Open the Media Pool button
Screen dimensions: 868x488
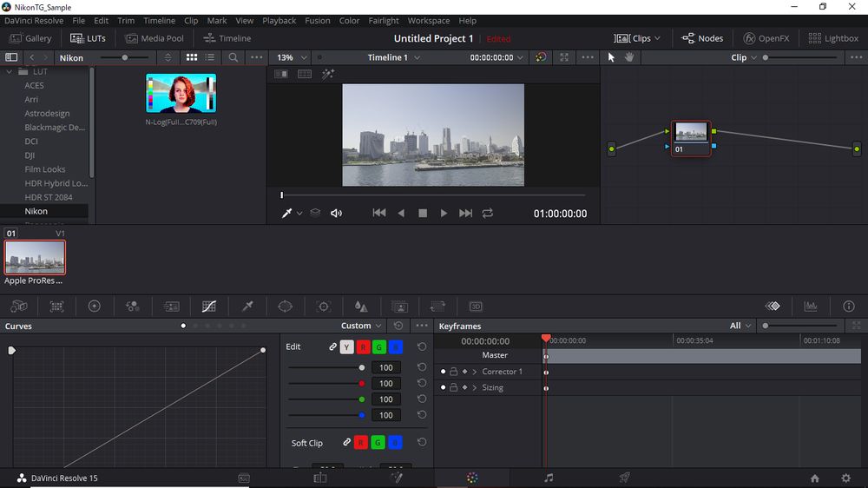point(155,38)
